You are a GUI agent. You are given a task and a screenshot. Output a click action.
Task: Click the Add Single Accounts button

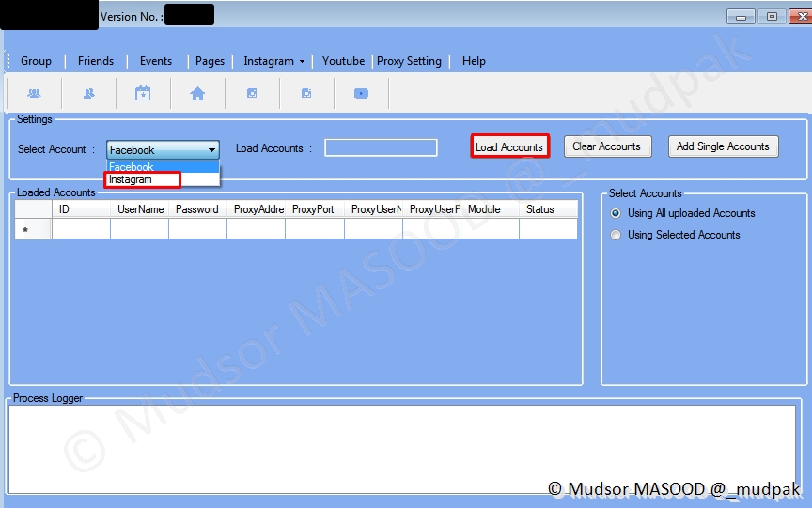click(723, 146)
